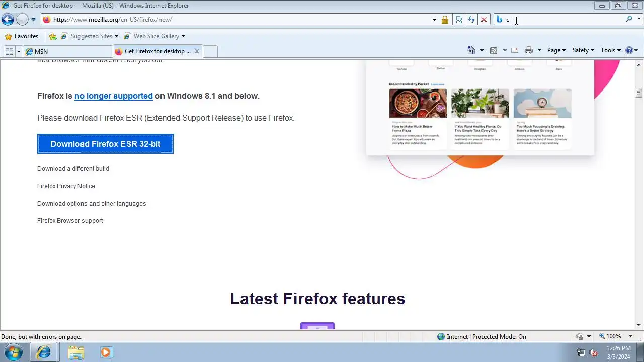Click the healthy plants article thumbnail
644x362 pixels.
(x=480, y=103)
